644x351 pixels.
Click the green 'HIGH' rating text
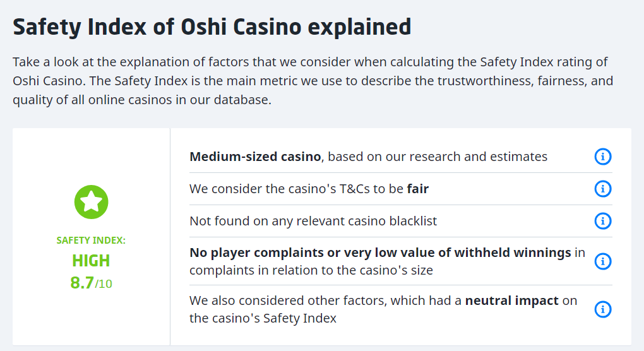click(x=91, y=261)
